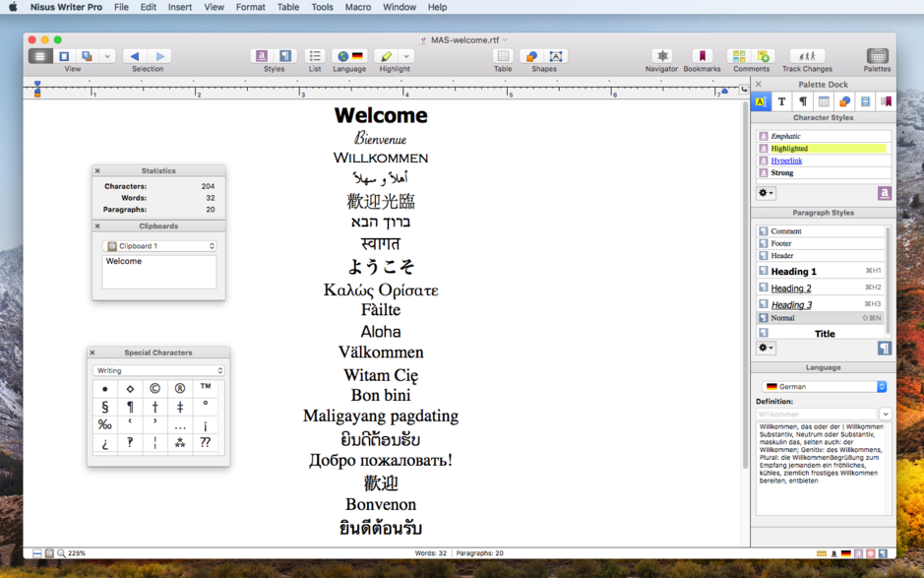Apply the Heading 3 paragraph style
This screenshot has width=924, height=578.
[x=821, y=304]
